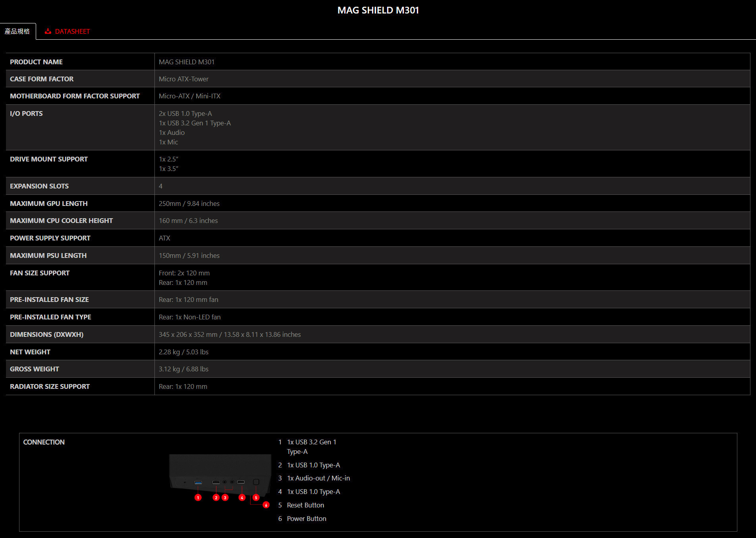
Task: Open the 產品規格 specifications tab
Action: 17,31
